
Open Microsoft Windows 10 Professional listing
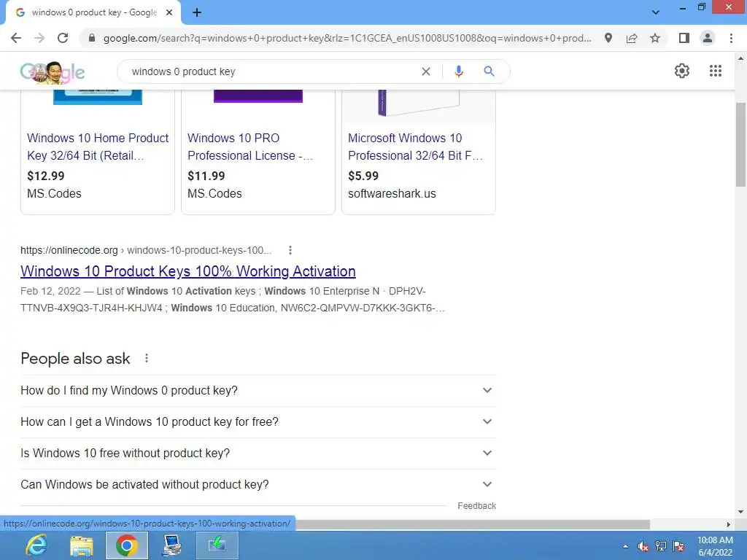(415, 147)
